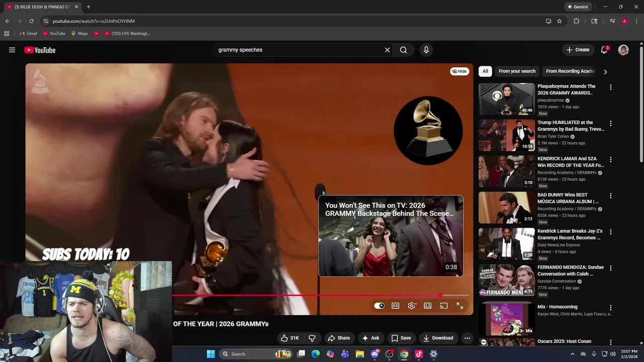Viewport: 644px width, 362px height.
Task: Download the video with the Download button
Action: pyautogui.click(x=438, y=338)
